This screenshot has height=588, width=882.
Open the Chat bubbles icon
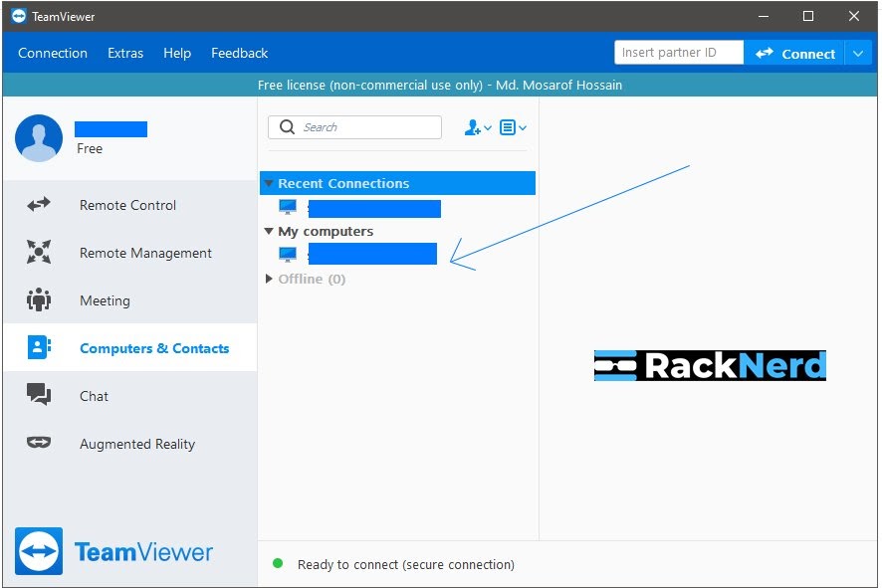(39, 394)
